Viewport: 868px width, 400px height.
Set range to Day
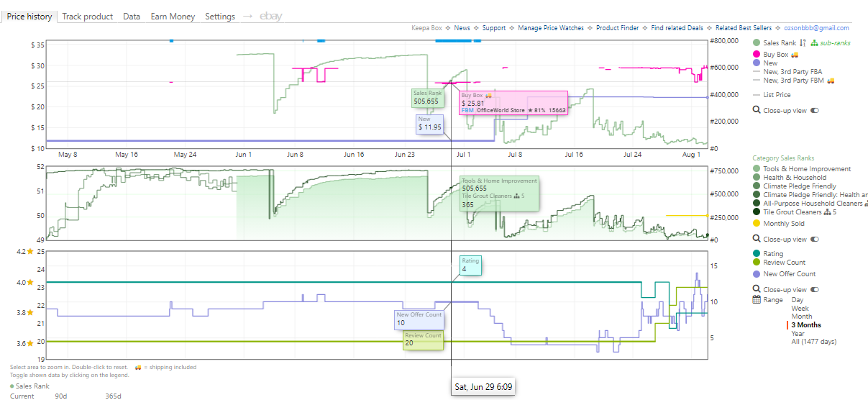pos(798,300)
